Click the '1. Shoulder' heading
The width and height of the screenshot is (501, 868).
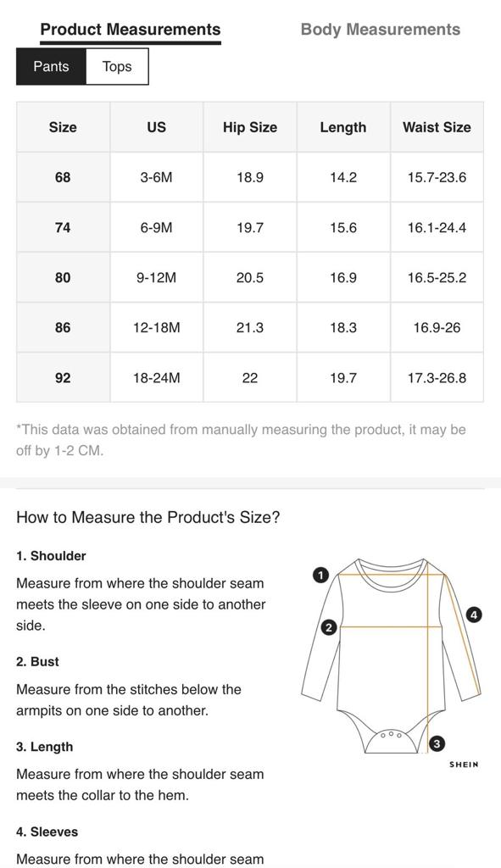pyautogui.click(x=51, y=556)
